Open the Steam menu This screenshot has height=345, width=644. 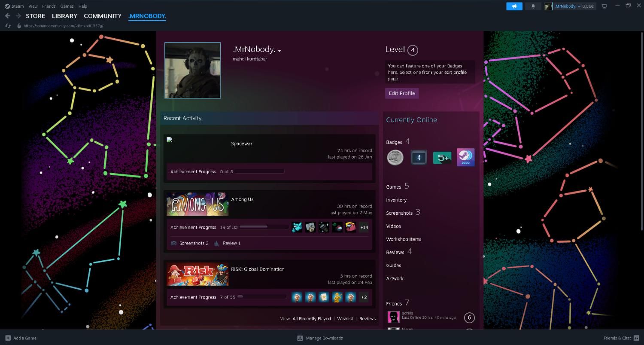click(18, 6)
